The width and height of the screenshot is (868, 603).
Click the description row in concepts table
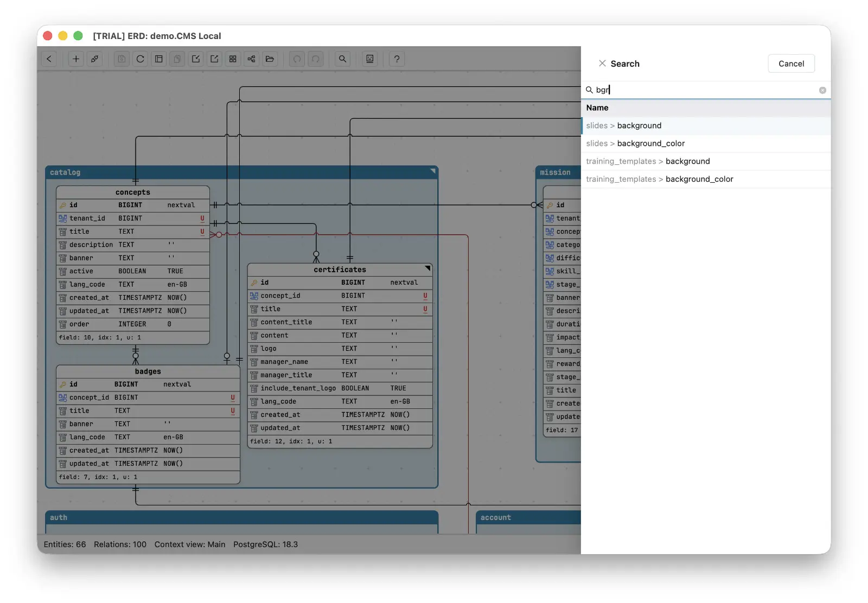133,245
